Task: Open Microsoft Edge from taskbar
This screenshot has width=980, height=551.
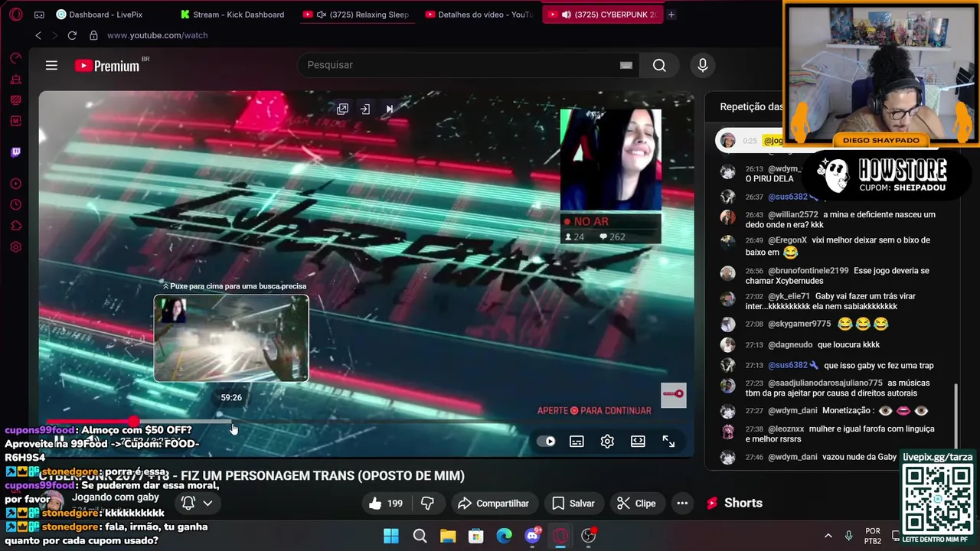Action: tap(504, 536)
